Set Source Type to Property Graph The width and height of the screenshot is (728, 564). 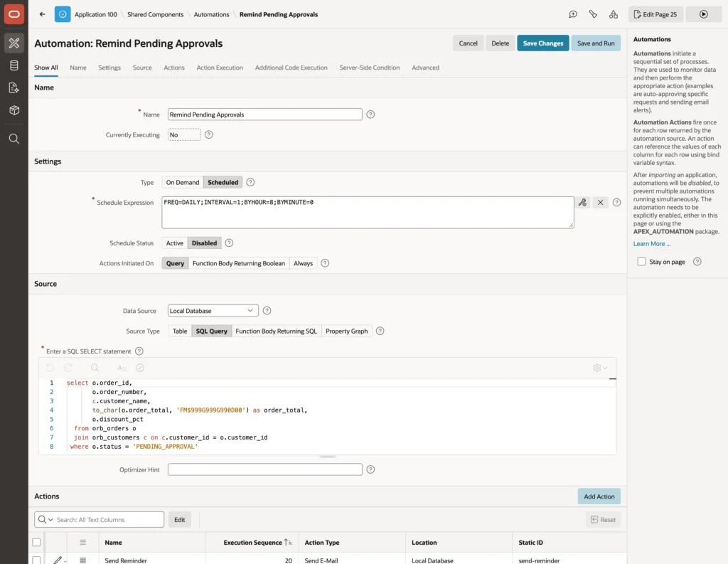[x=346, y=331]
